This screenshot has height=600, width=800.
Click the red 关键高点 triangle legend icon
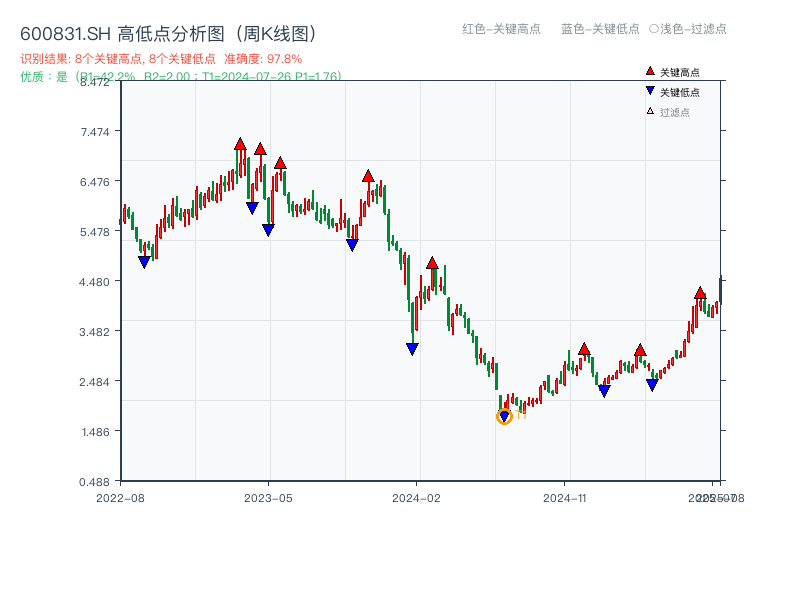tap(650, 71)
